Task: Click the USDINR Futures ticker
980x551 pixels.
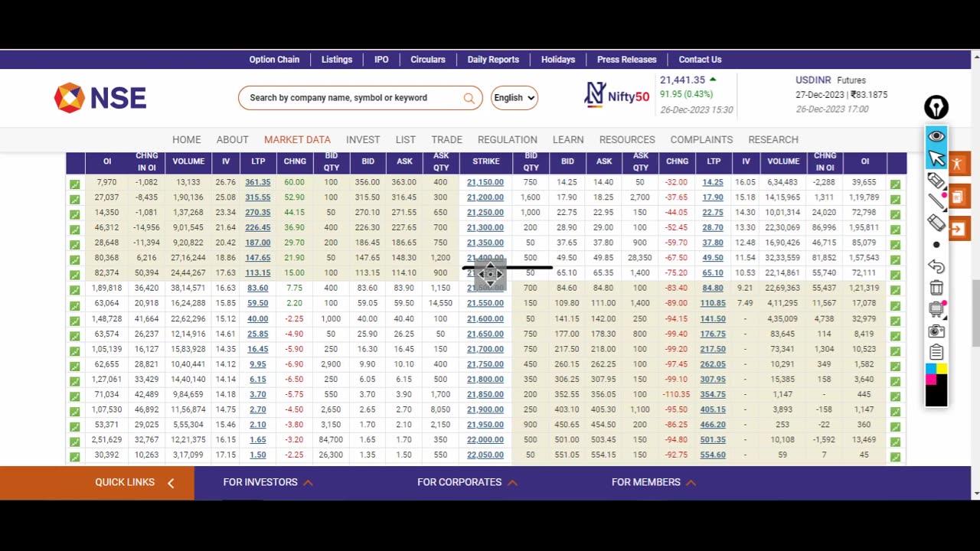Action: 841,95
